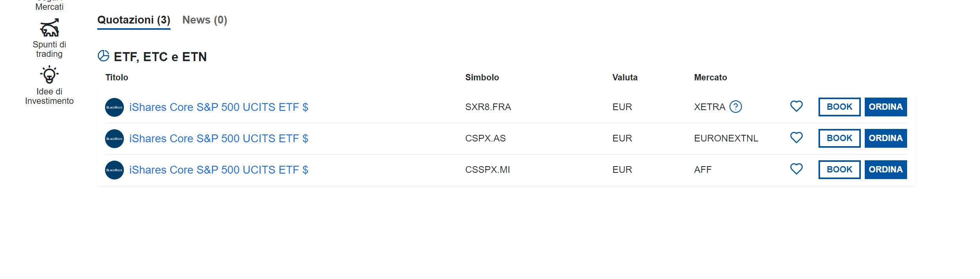980x279 pixels.
Task: Click the ETF, ETC e ETN pie icon
Action: 103,56
